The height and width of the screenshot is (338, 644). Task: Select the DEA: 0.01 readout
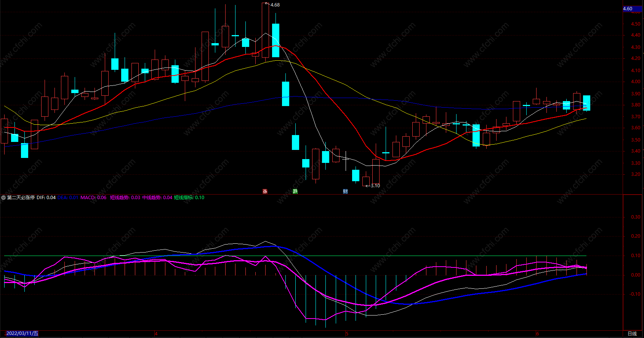(68, 198)
